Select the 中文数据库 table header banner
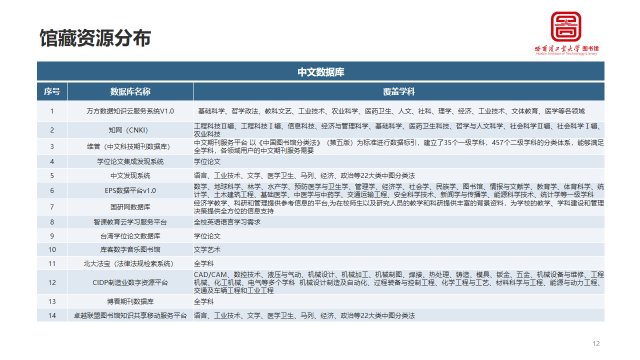This screenshot has height=360, width=640. tap(320, 72)
